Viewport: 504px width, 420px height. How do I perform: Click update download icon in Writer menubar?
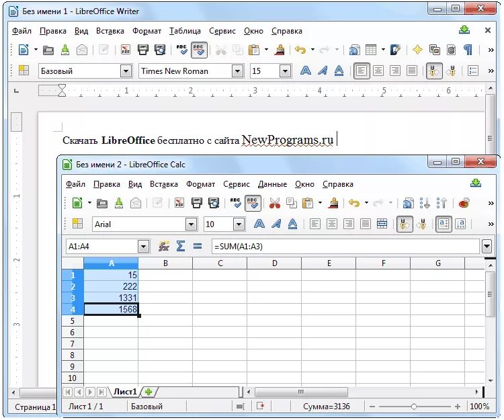(464, 30)
